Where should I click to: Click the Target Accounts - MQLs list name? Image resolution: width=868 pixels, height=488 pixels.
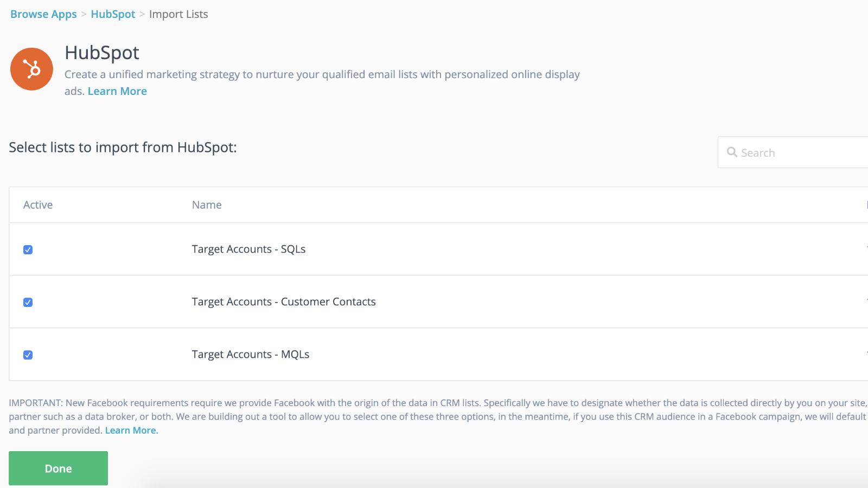tap(250, 354)
